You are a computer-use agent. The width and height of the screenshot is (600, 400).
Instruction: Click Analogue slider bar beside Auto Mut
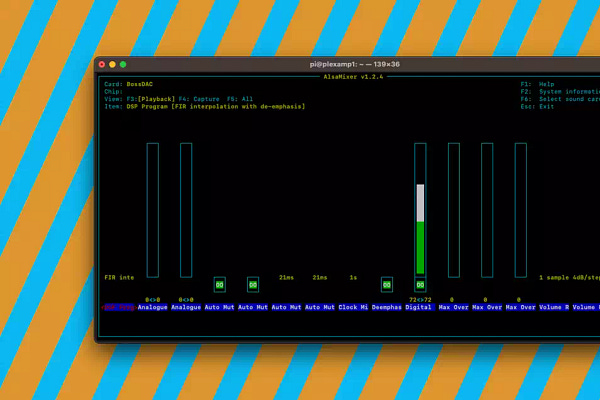point(186,210)
